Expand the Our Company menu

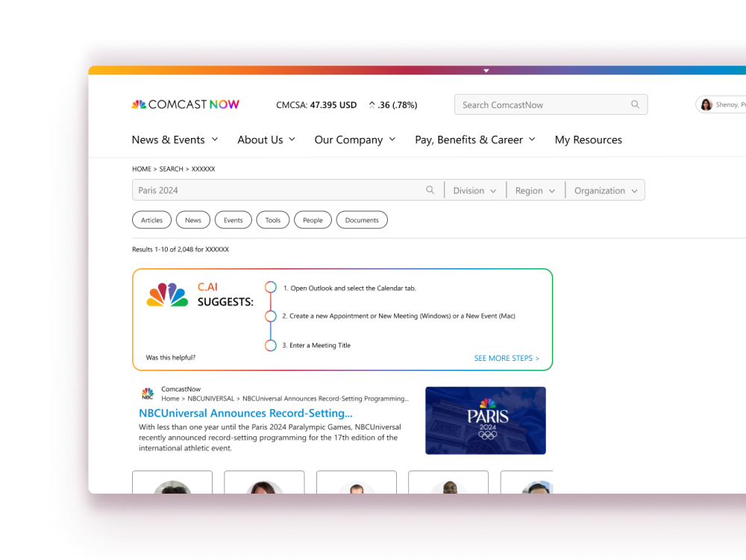355,139
